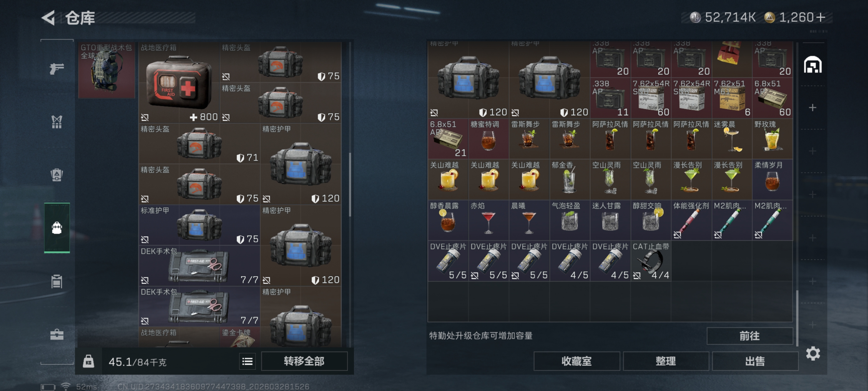Select the GTO重型战术包 backpack thumbnail
This screenshot has width=868, height=391.
click(106, 70)
